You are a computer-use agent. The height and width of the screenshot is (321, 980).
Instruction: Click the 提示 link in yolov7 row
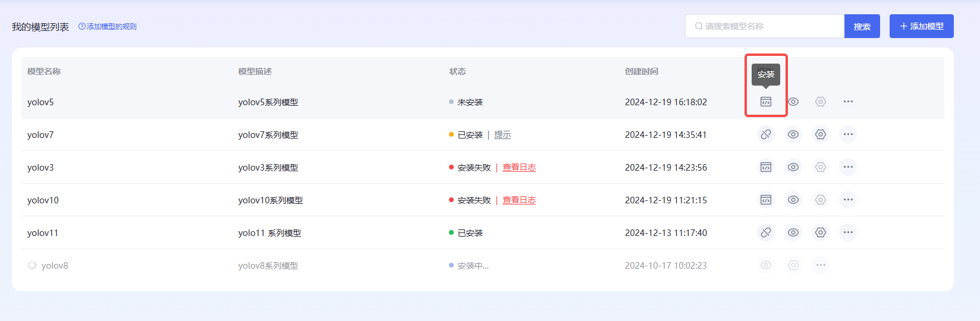tap(502, 135)
